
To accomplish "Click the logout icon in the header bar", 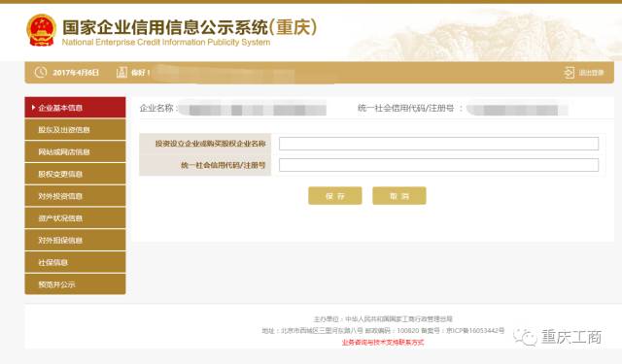I will pyautogui.click(x=570, y=73).
